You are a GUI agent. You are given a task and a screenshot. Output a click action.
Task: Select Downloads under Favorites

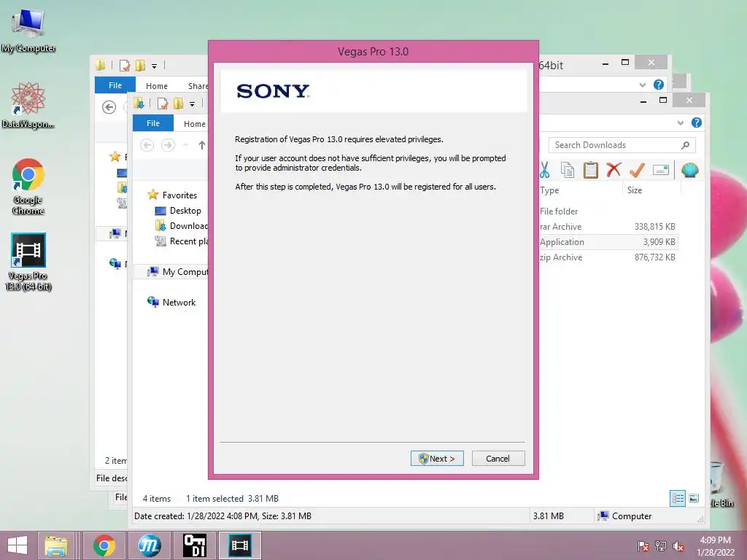coord(182,226)
